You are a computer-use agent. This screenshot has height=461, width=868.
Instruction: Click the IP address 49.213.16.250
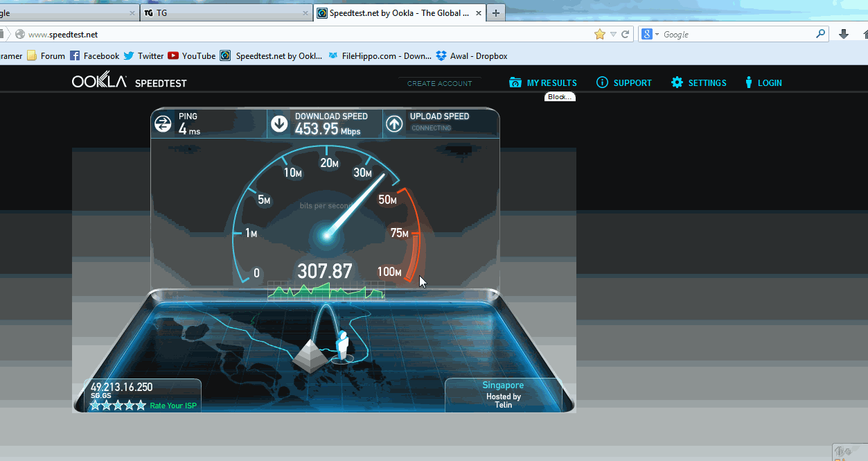(121, 387)
